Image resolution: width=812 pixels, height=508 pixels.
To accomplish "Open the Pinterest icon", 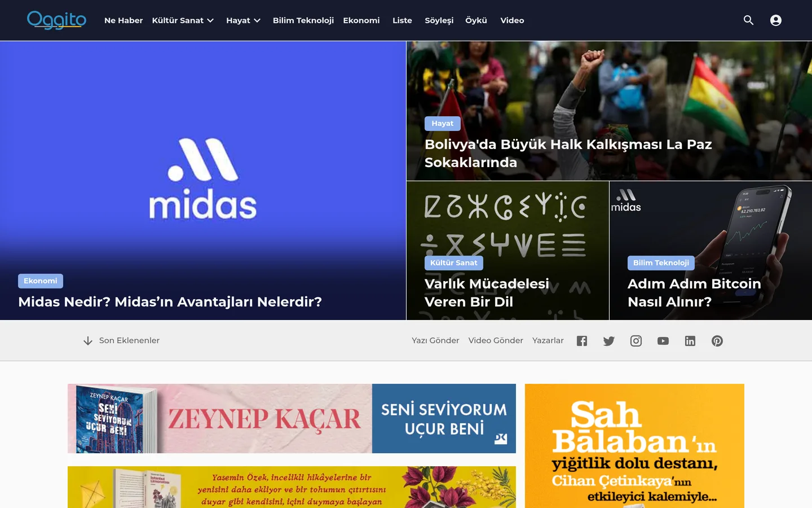I will [x=717, y=341].
